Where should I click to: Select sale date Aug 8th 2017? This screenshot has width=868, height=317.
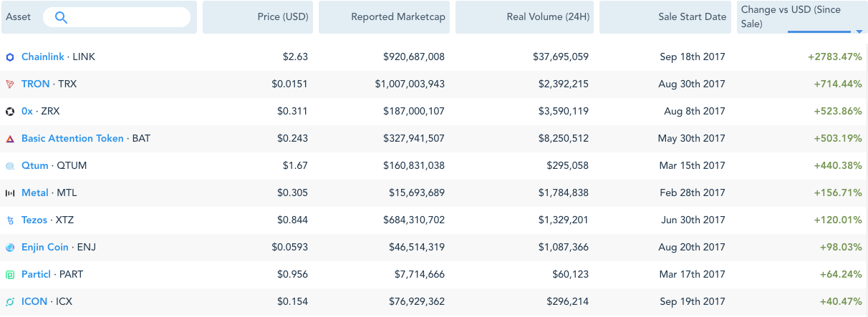pyautogui.click(x=695, y=112)
